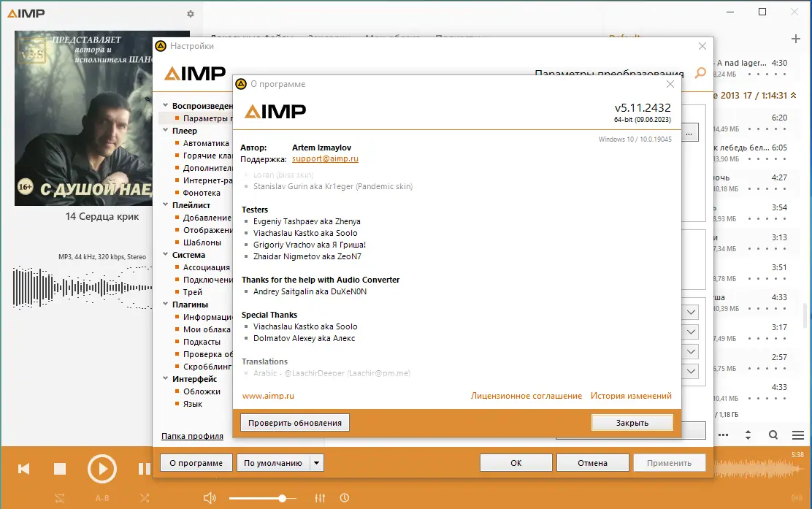Image resolution: width=812 pixels, height=509 pixels.
Task: Open first combo box arrow in Настройки
Action: point(692,313)
